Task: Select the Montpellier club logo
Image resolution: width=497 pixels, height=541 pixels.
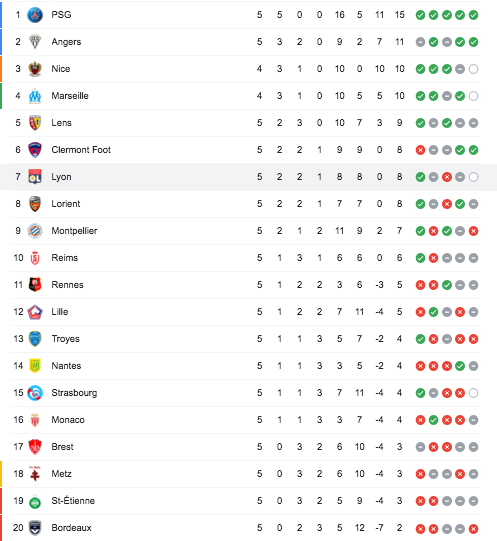Action: (35, 231)
